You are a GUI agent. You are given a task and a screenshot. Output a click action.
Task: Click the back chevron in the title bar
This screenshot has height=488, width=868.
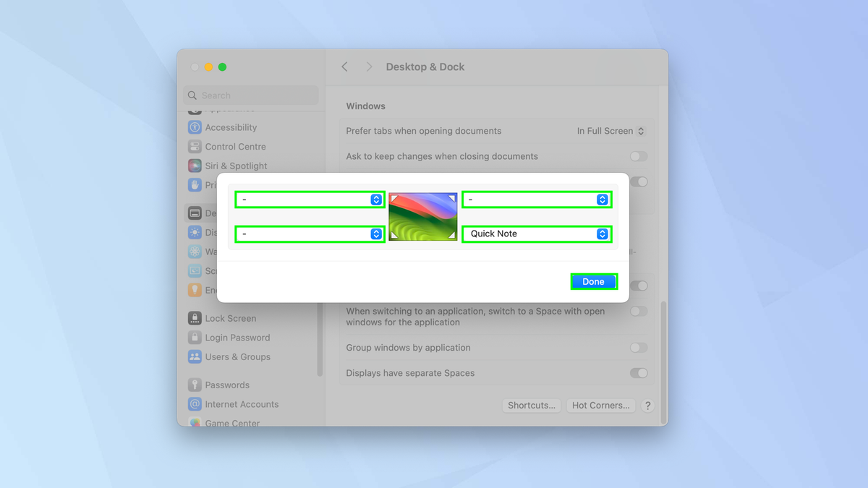(x=344, y=66)
